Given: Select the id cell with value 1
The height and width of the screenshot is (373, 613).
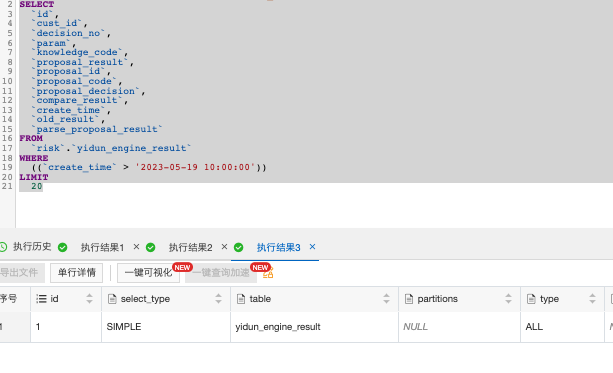Looking at the screenshot, I should click(66, 327).
